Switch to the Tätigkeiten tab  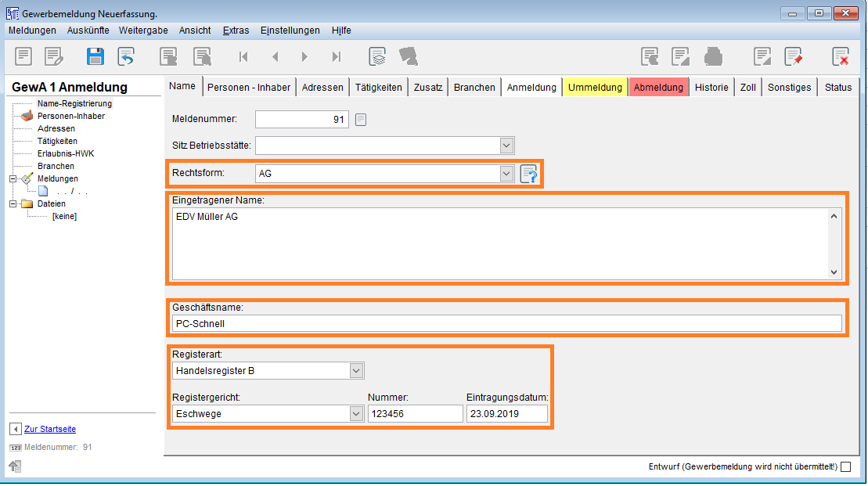(379, 88)
